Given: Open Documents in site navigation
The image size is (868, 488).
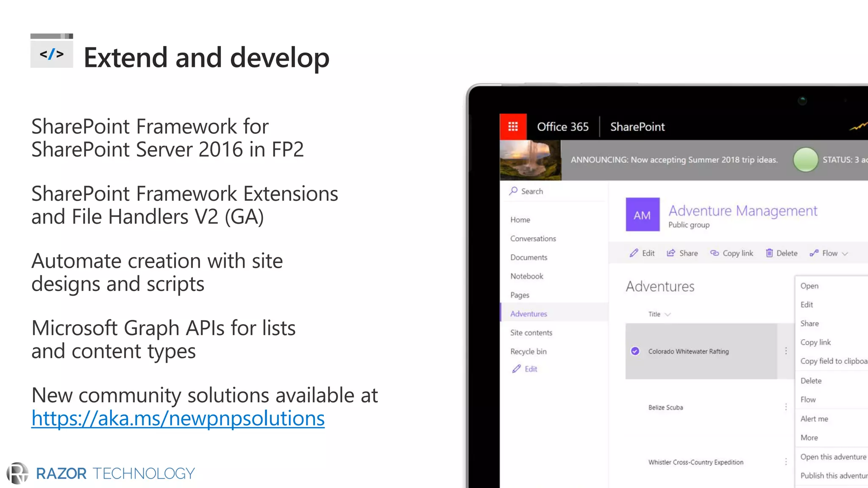Looking at the screenshot, I should (529, 257).
